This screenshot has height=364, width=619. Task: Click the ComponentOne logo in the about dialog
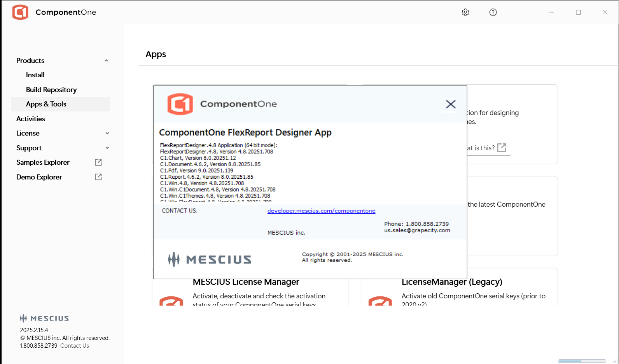point(180,104)
